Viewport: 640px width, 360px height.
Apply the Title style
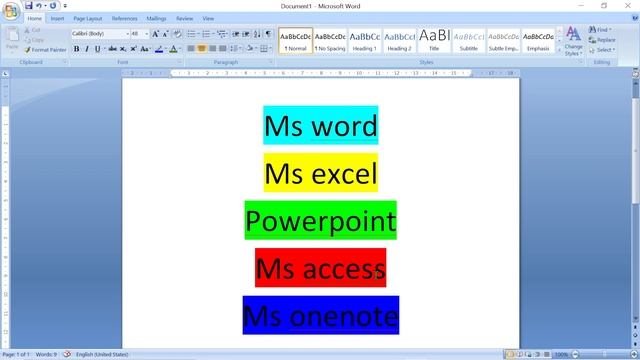pyautogui.click(x=434, y=40)
